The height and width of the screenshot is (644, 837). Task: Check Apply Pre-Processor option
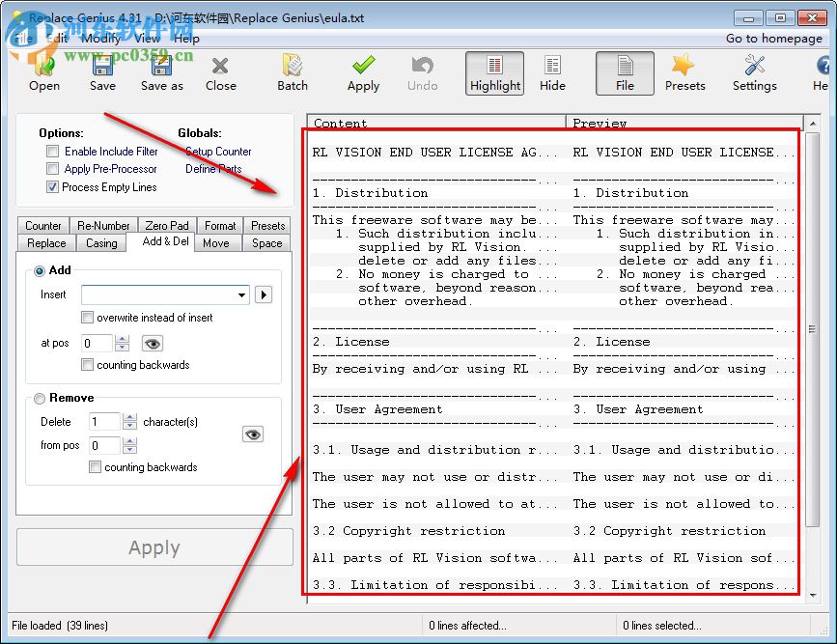[52, 169]
